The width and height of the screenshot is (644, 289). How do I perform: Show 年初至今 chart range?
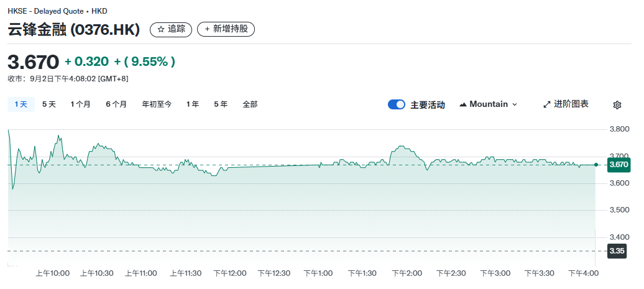(x=157, y=104)
